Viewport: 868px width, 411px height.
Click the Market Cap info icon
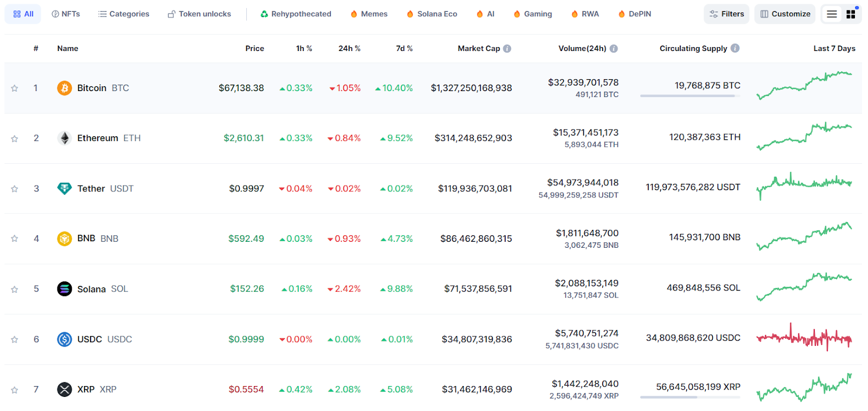tap(507, 48)
